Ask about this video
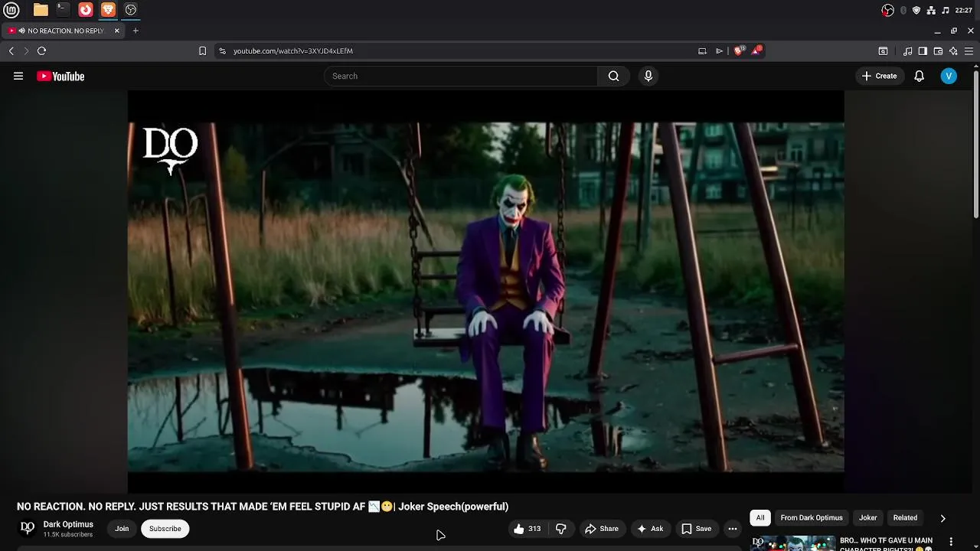This screenshot has width=980, height=551. 650,528
